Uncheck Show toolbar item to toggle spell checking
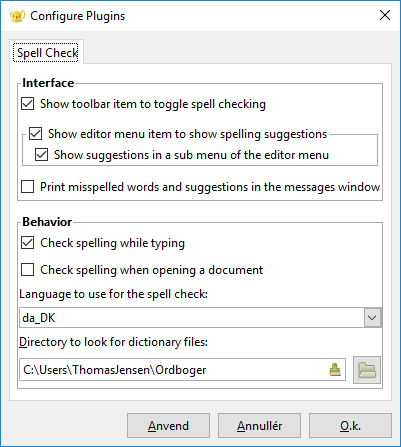This screenshot has width=401, height=447. click(x=27, y=104)
